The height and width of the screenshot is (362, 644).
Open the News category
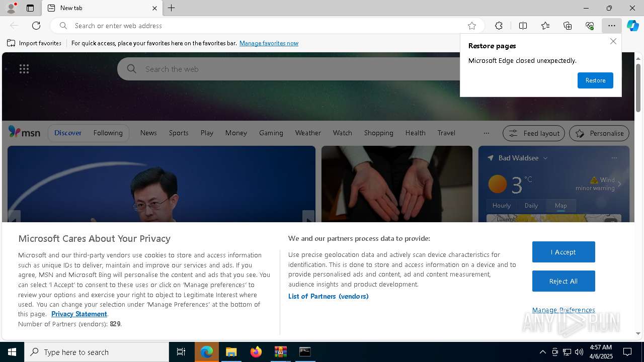coord(148,133)
